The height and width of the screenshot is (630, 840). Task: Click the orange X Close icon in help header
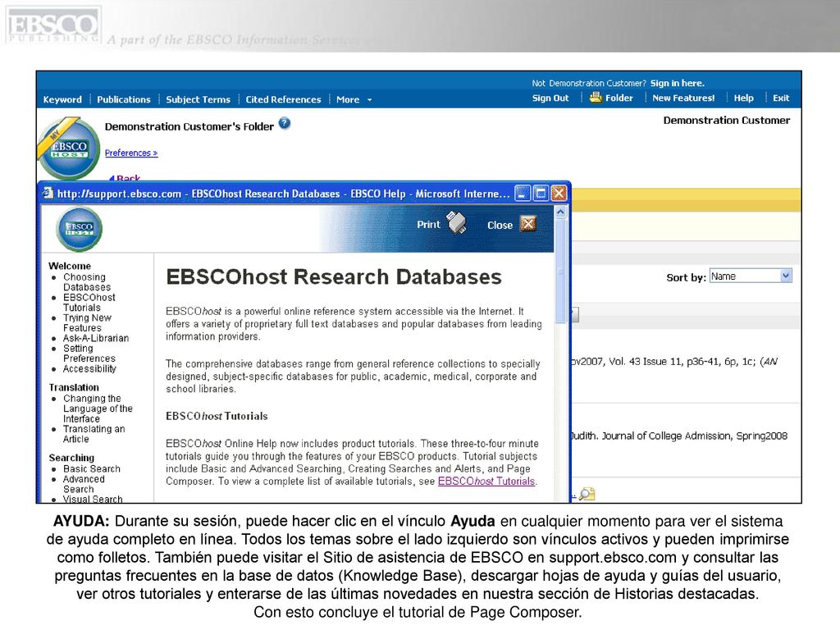[x=528, y=224]
